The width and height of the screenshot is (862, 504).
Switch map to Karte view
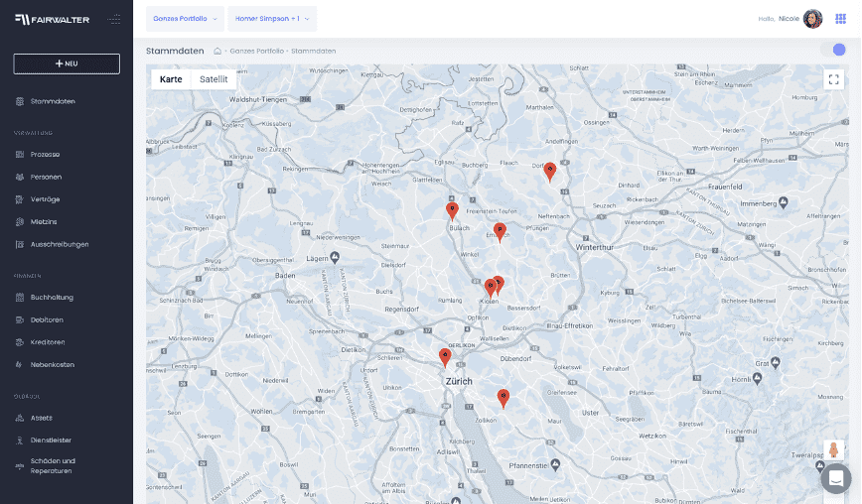(171, 79)
